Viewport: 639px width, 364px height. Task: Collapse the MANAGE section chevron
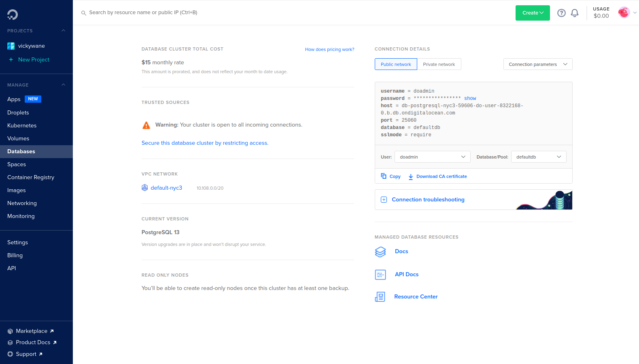click(63, 85)
